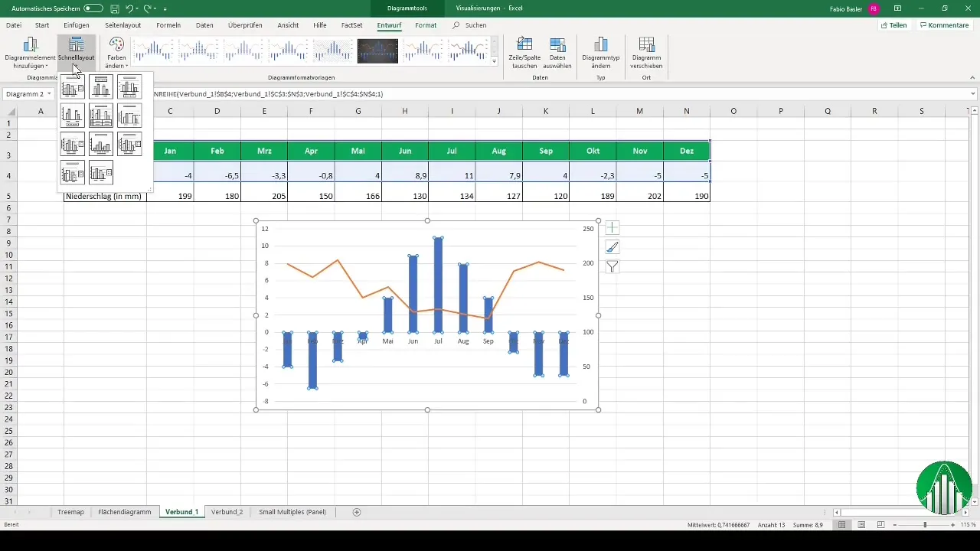This screenshot has height=551, width=980.
Task: Choose the quick layout with data table (Layout 5)
Action: click(101, 116)
